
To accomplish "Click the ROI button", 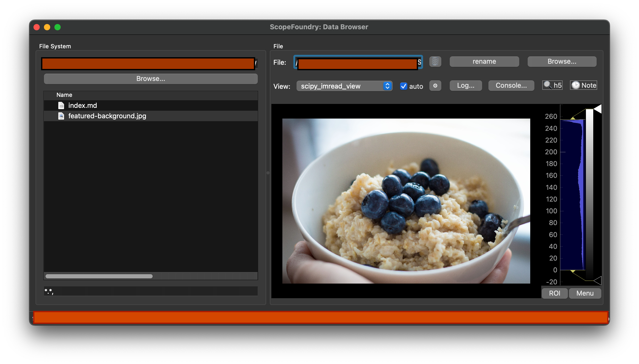I will pyautogui.click(x=555, y=293).
